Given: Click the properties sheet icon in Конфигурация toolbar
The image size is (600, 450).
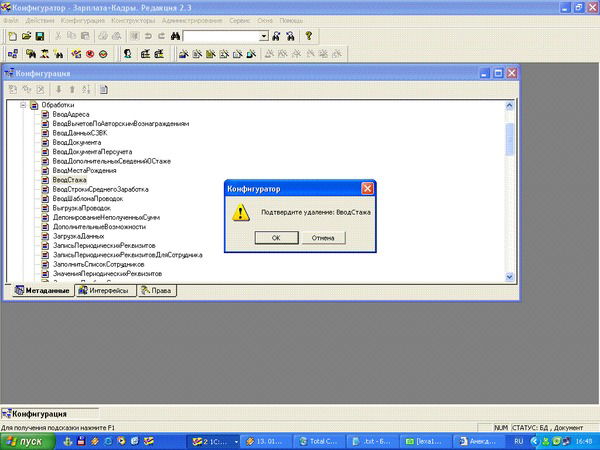Looking at the screenshot, I should click(x=104, y=89).
